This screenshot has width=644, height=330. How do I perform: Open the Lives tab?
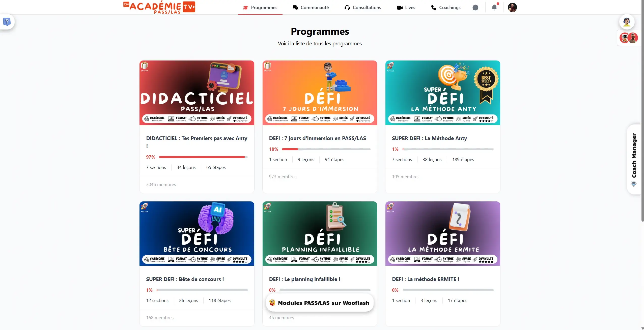(x=406, y=8)
